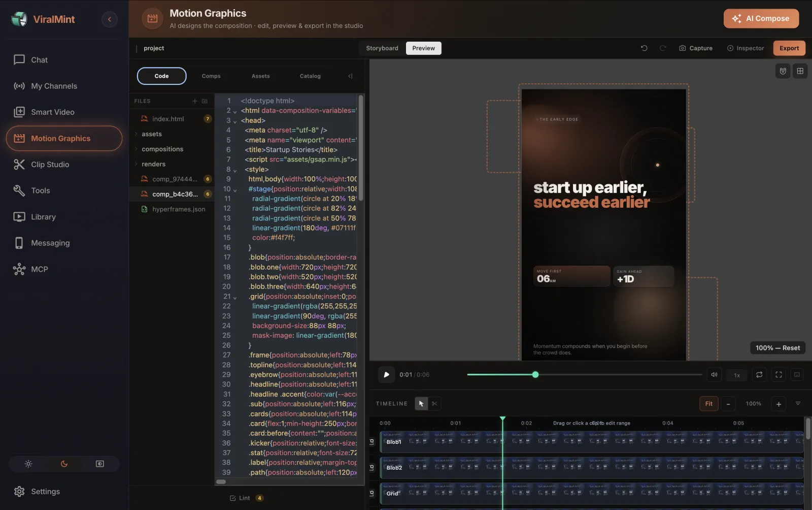This screenshot has height=510, width=812.
Task: Toggle the snap magnet icon in preview
Action: [783, 71]
